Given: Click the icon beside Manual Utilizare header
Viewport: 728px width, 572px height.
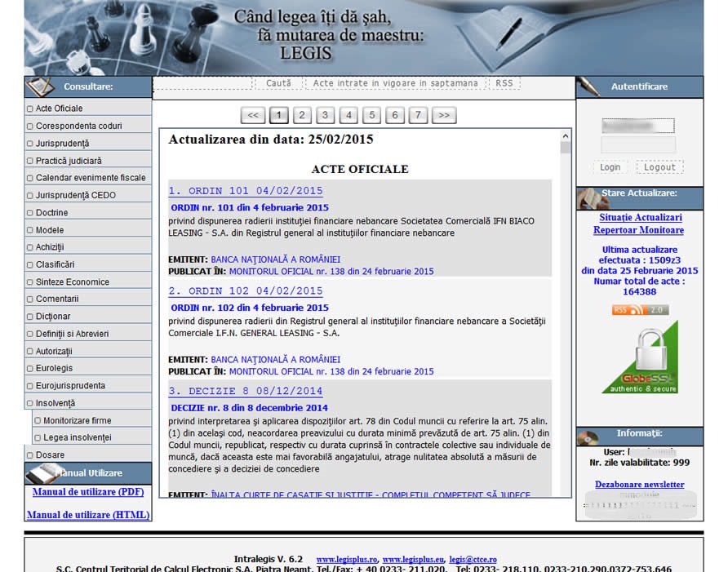Looking at the screenshot, I should 42,473.
